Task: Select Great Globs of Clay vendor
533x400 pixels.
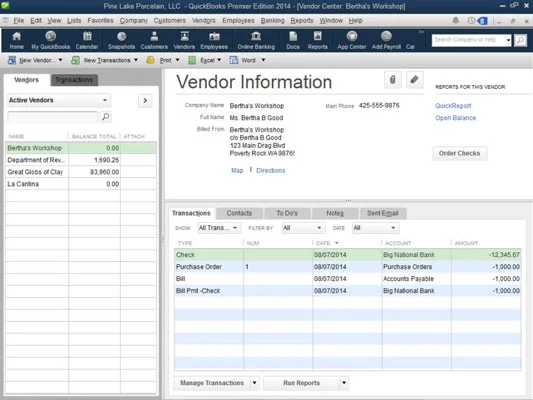Action: [81, 172]
